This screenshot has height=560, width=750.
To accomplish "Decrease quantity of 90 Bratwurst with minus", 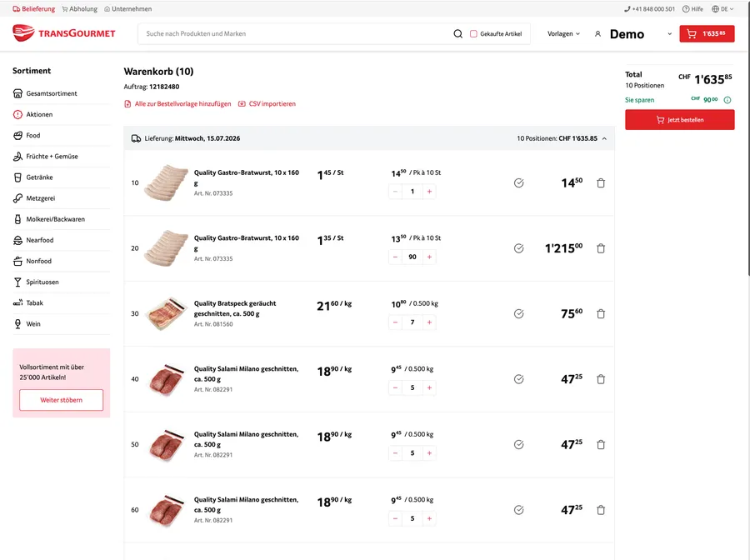I will 395,257.
